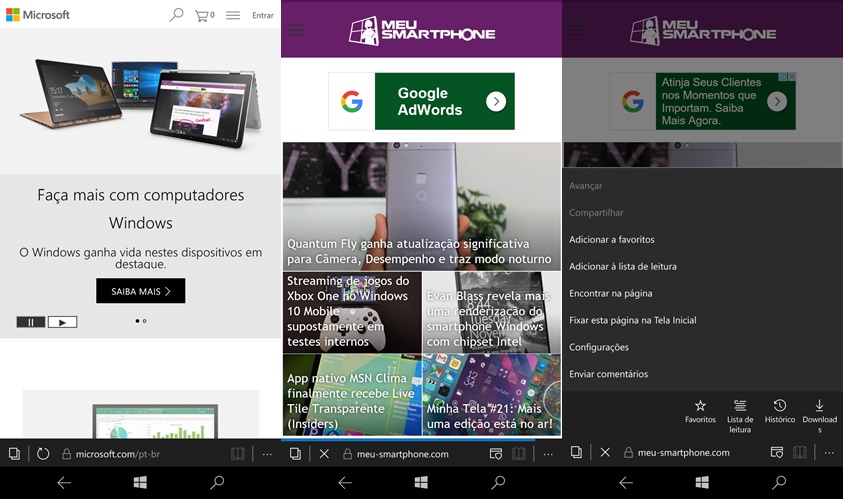Screen dimensions: 843x499
Task: Open tabs view in left screen browser bar
Action: (x=15, y=454)
